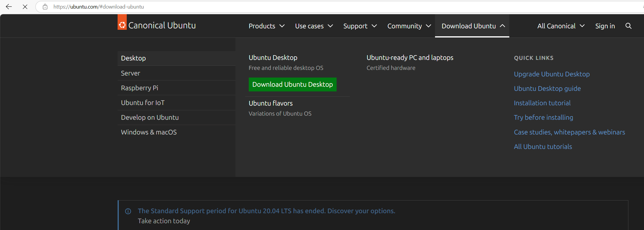
Task: Click the QUICK LINKS heading text
Action: [x=534, y=58]
